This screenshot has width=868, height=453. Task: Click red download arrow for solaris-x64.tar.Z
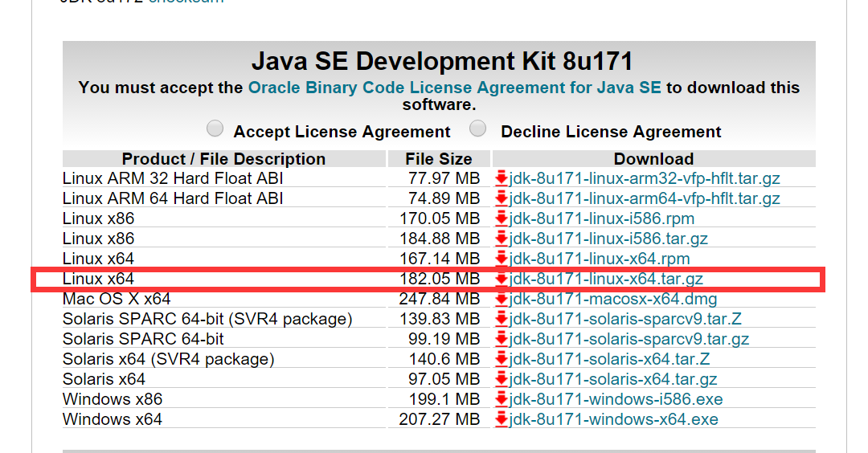[x=502, y=358]
